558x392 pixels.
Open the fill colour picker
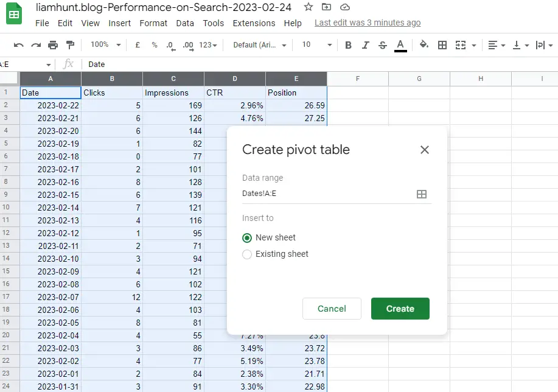pyautogui.click(x=424, y=44)
